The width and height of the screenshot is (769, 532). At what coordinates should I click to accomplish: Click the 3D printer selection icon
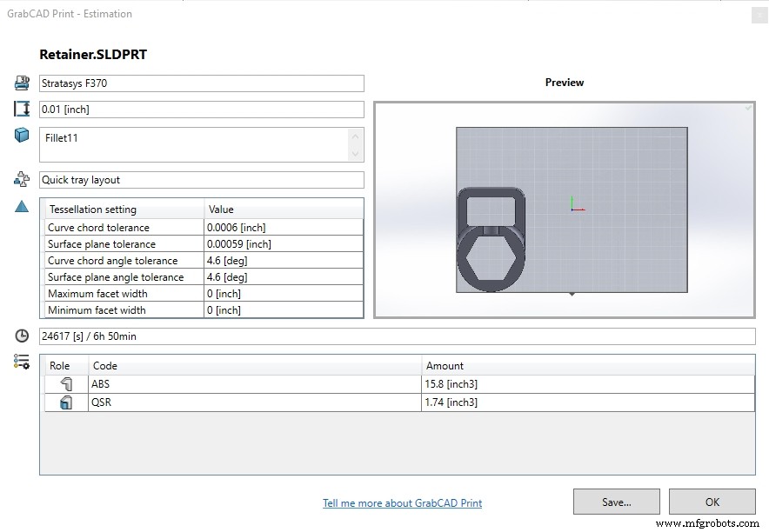(x=21, y=83)
